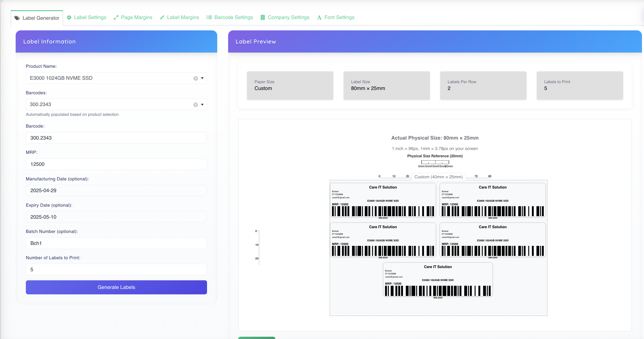Click the fifth label preview at bottom

coord(438,279)
